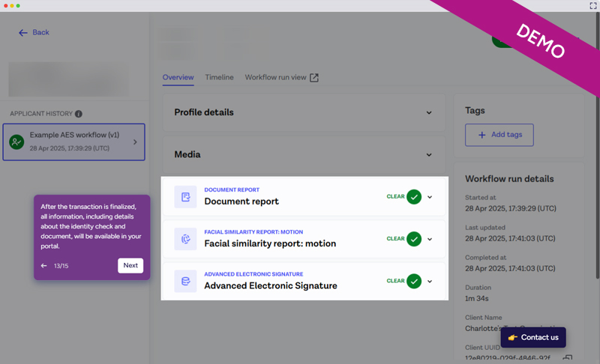Click the Advanced Electronic Signature database icon

click(185, 281)
